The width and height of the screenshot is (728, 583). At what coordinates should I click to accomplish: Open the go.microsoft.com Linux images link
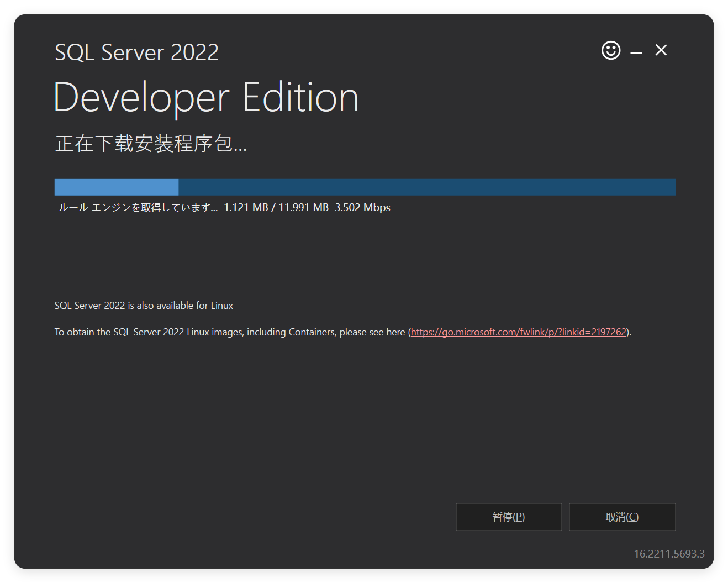point(519,332)
